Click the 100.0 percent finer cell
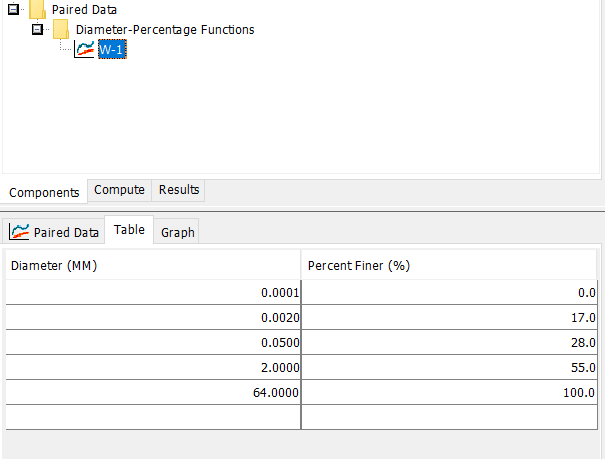The image size is (606, 459). tap(451, 393)
